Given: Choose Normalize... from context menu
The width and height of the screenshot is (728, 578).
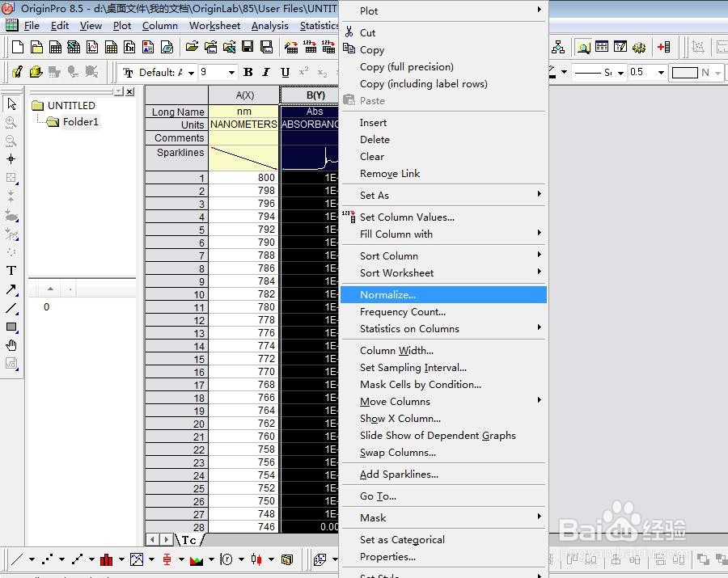Looking at the screenshot, I should 444,295.
